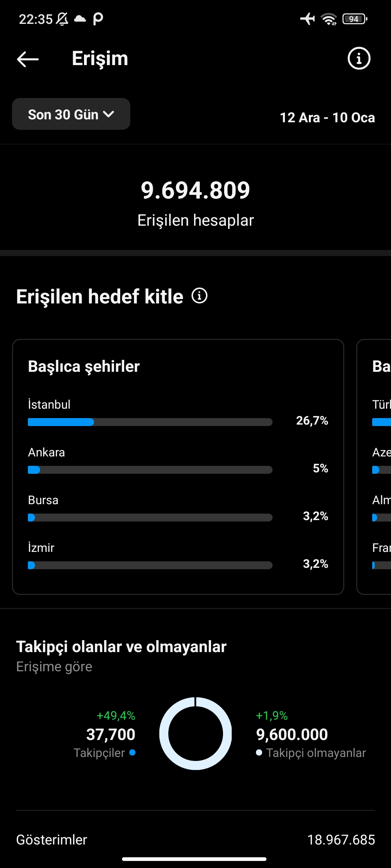Screen dimensions: 391x868
Task: Open the Gösterimler row
Action: point(195,839)
